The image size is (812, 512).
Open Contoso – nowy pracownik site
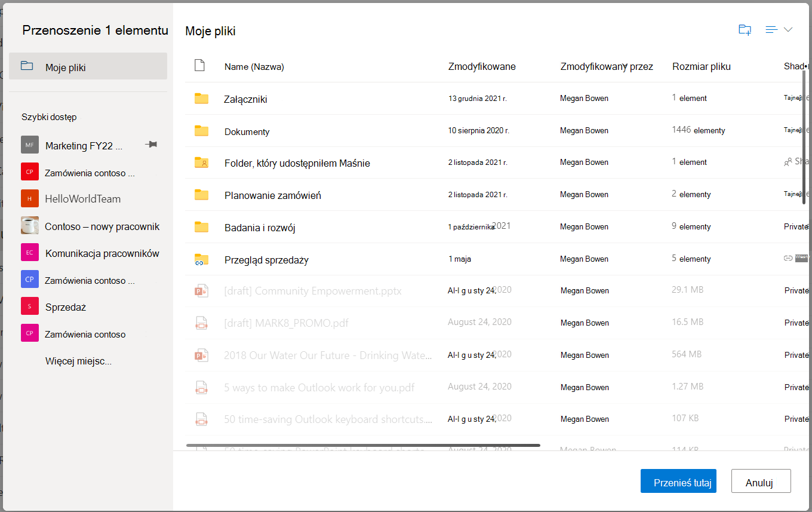[102, 226]
